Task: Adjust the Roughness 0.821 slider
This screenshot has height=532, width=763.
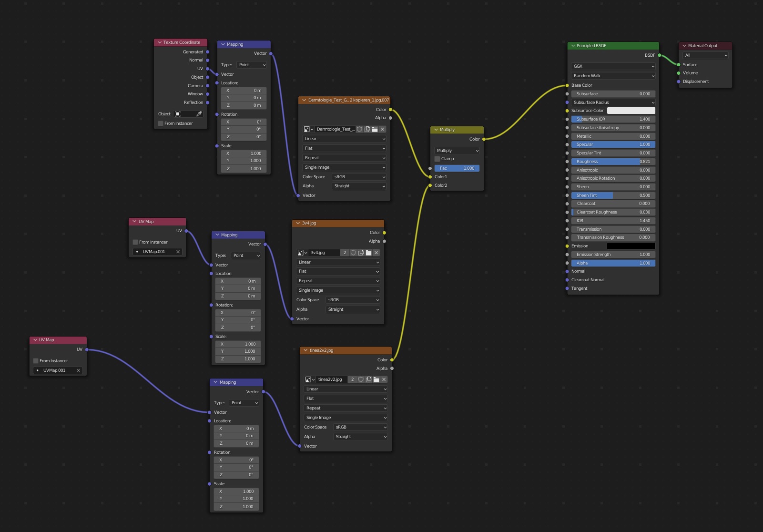Action: coord(613,162)
